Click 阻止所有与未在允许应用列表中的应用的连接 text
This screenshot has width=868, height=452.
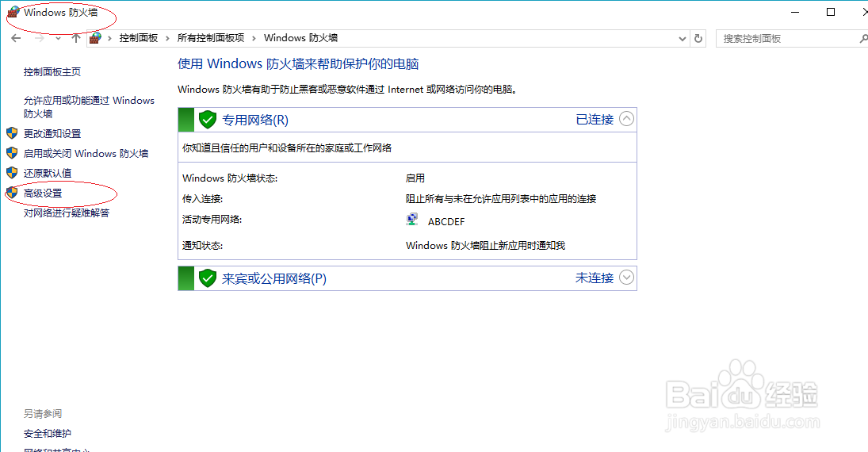501,199
